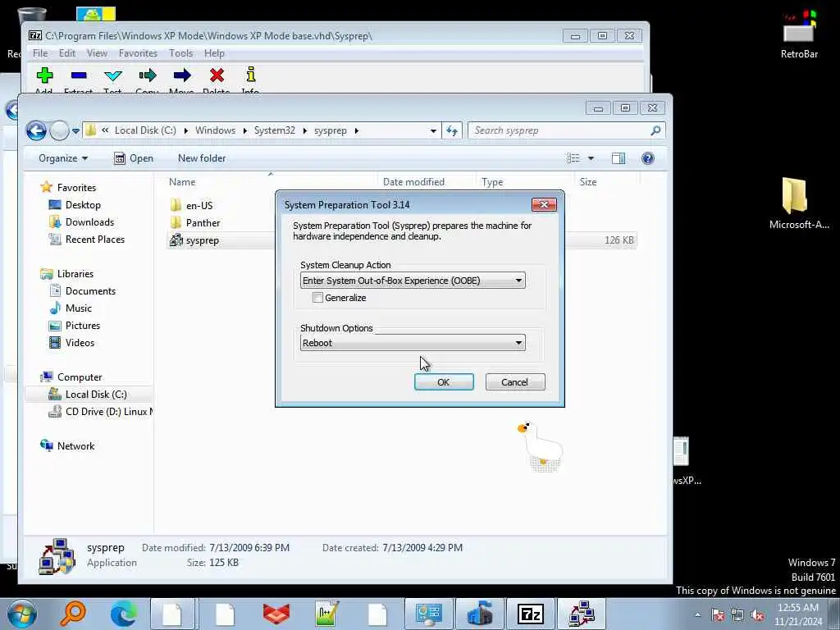Click the Info icon in 7-Zip toolbar
Image resolution: width=840 pixels, height=630 pixels.
[251, 75]
